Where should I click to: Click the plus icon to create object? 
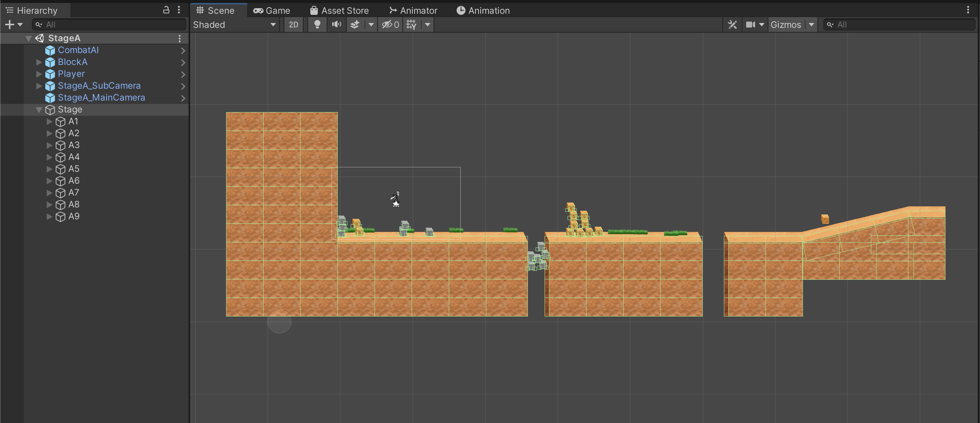tap(10, 25)
